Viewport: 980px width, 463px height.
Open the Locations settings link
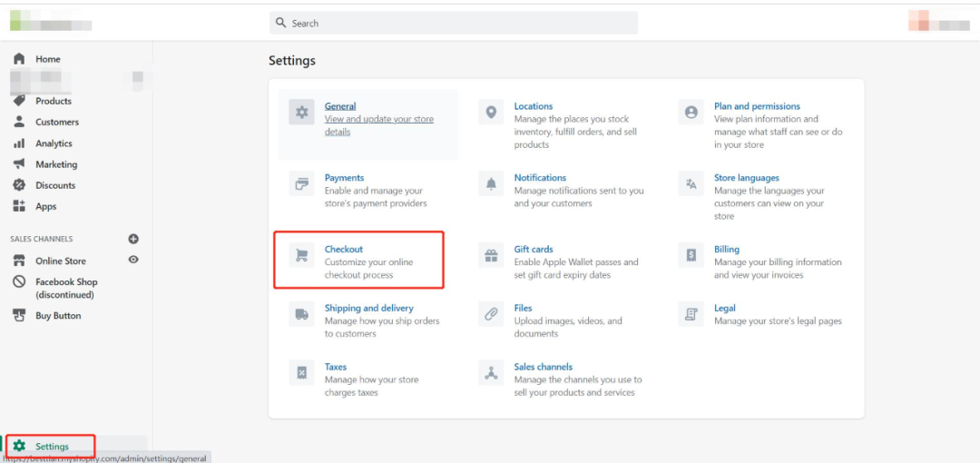[534, 106]
